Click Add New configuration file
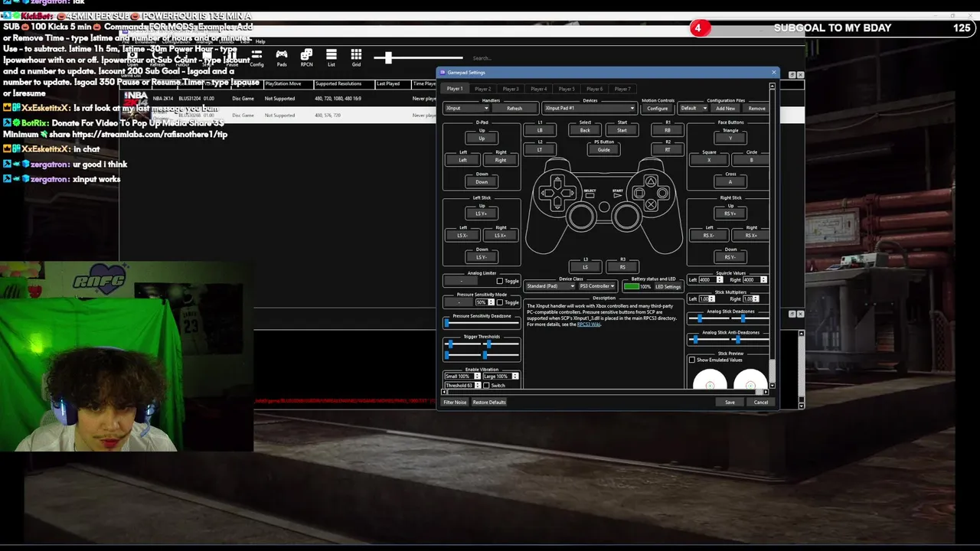This screenshot has height=551, width=980. pyautogui.click(x=726, y=109)
